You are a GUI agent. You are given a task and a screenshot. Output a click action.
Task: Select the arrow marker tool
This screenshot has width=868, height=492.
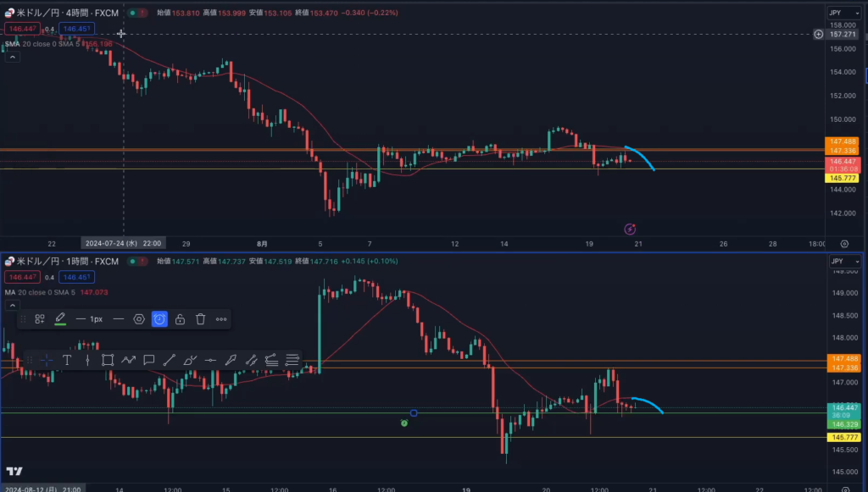tap(231, 361)
